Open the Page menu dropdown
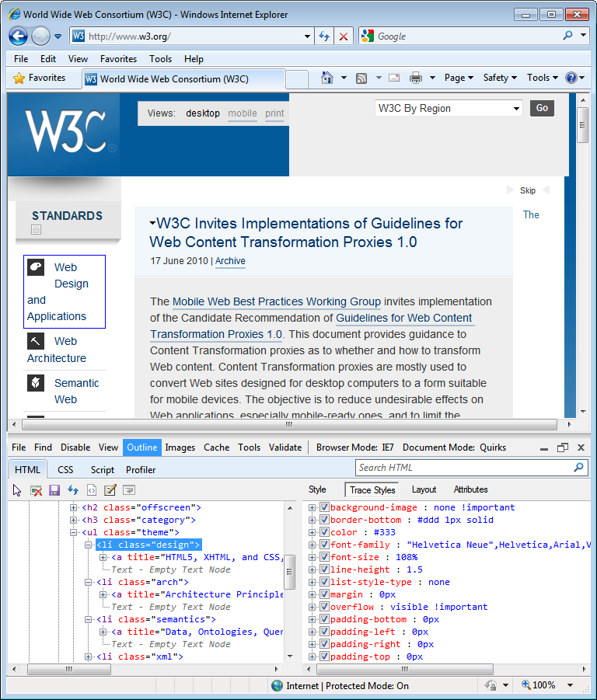Screen dimensions: 597x700 [459, 78]
